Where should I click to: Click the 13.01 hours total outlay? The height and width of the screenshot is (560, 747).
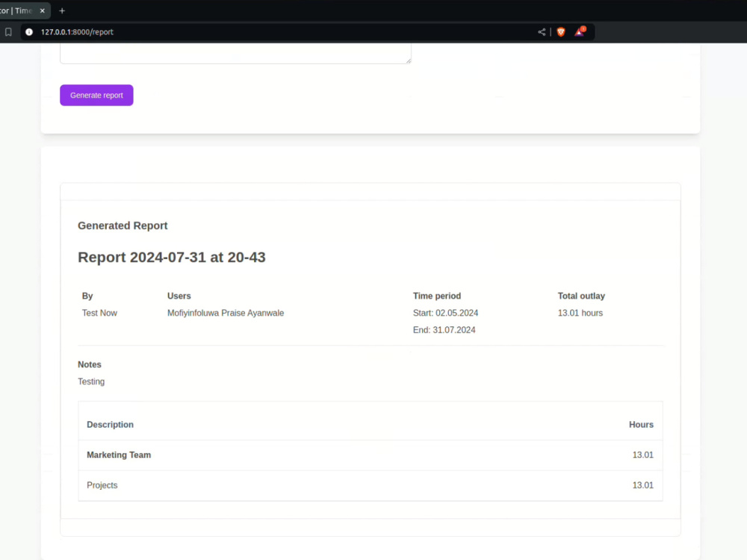pos(580,313)
